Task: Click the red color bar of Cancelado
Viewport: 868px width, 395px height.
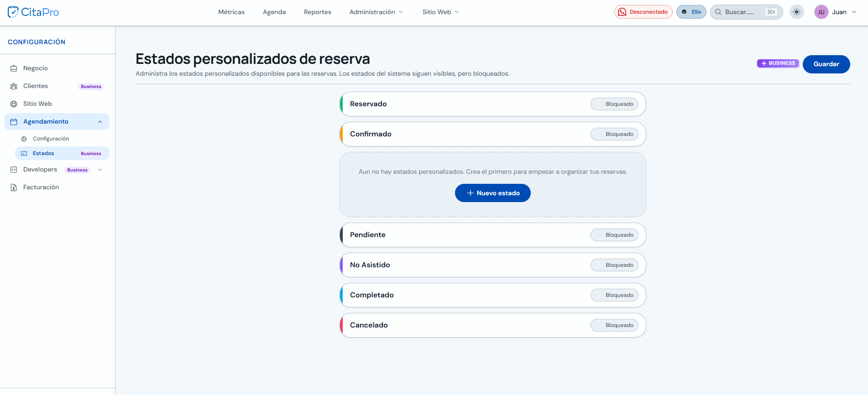Action: (341, 325)
